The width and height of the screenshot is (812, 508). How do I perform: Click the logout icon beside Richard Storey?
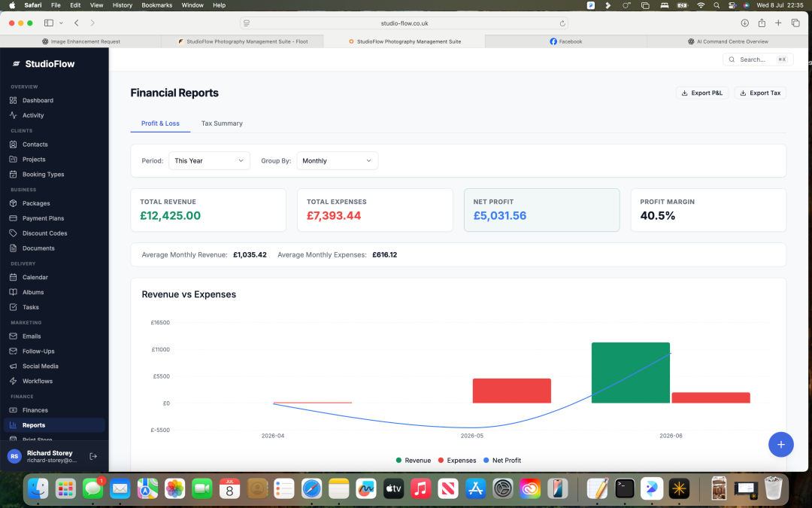[93, 456]
